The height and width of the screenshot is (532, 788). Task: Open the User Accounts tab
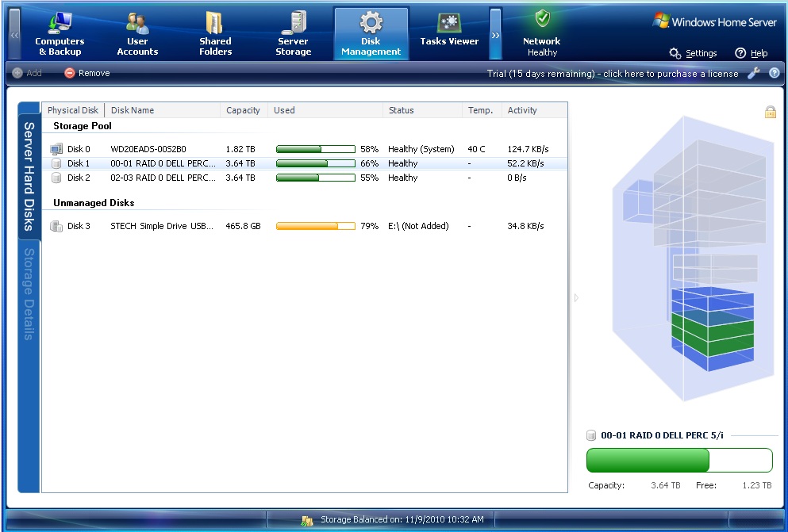click(137, 34)
